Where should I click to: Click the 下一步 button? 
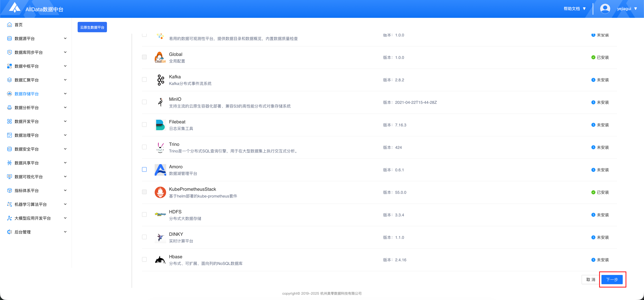coord(612,279)
